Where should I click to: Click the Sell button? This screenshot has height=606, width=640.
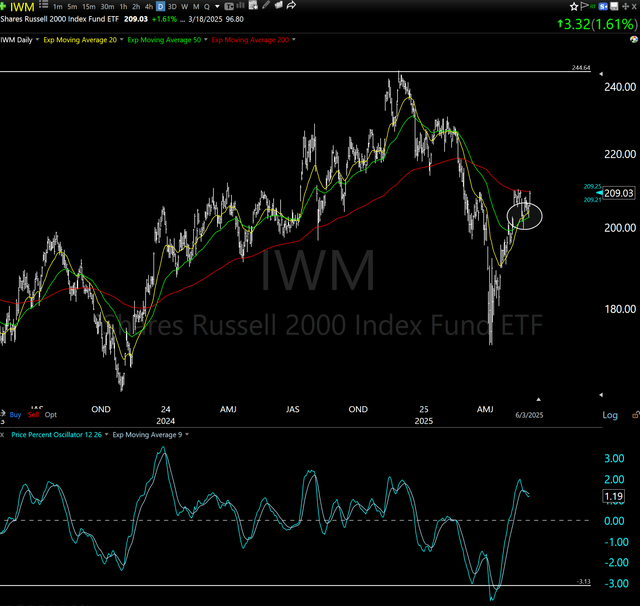(33, 415)
